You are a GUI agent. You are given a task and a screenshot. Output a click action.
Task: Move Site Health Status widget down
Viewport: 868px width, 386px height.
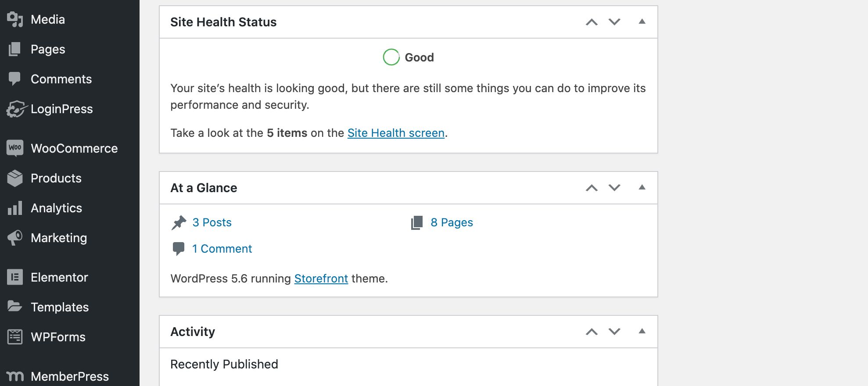[x=614, y=22]
